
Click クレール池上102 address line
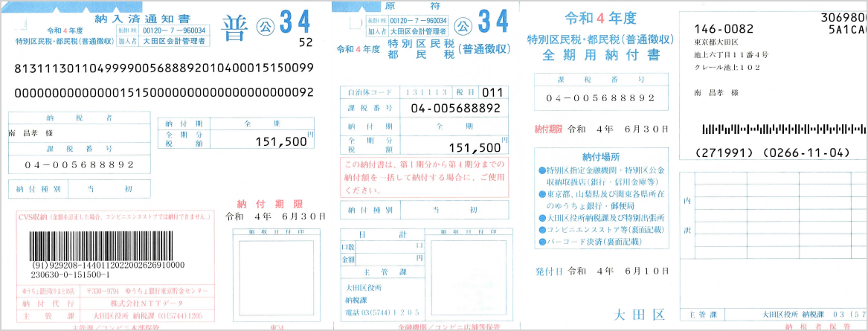726,68
